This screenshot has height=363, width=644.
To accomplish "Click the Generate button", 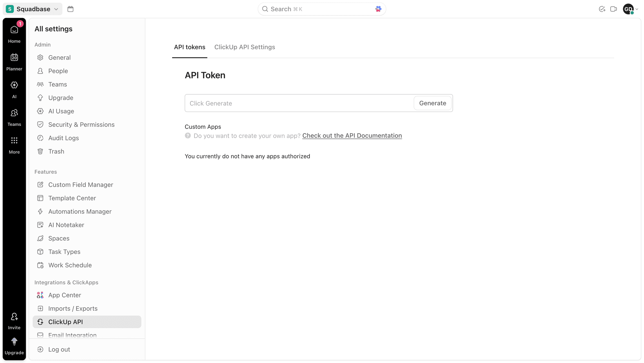I will (x=432, y=103).
